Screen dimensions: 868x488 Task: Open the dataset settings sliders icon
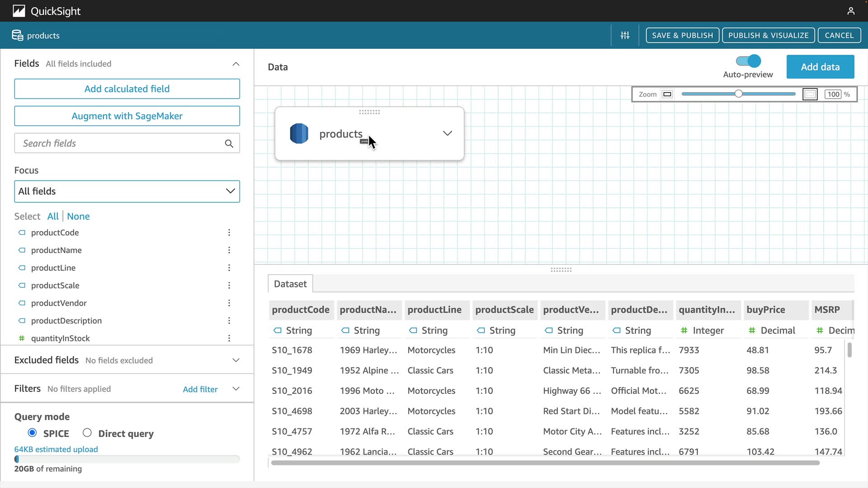point(625,35)
